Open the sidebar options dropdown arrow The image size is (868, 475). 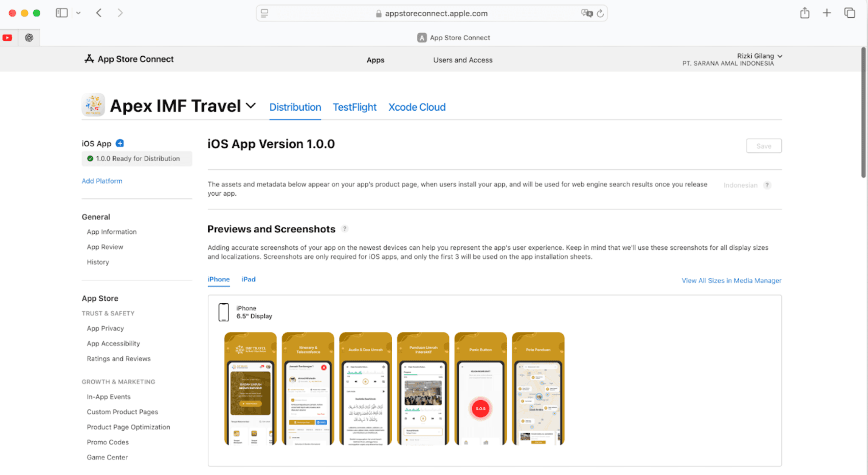[78, 13]
